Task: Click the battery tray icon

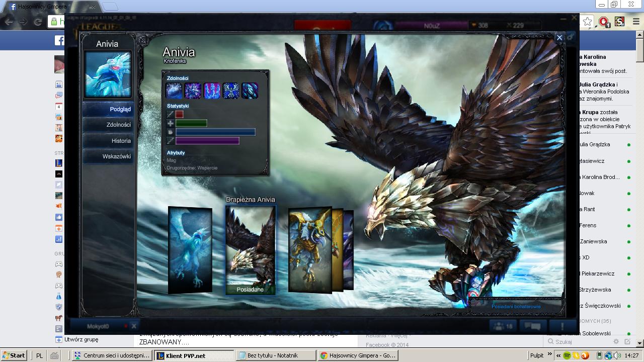Action: pyautogui.click(x=599, y=355)
